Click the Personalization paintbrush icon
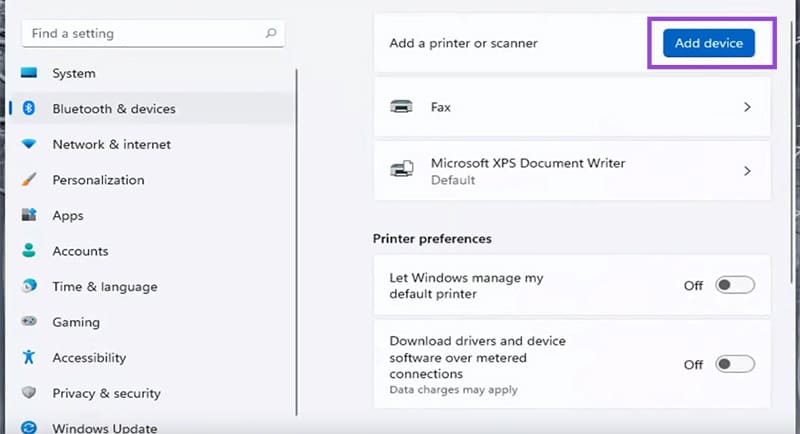 [29, 180]
